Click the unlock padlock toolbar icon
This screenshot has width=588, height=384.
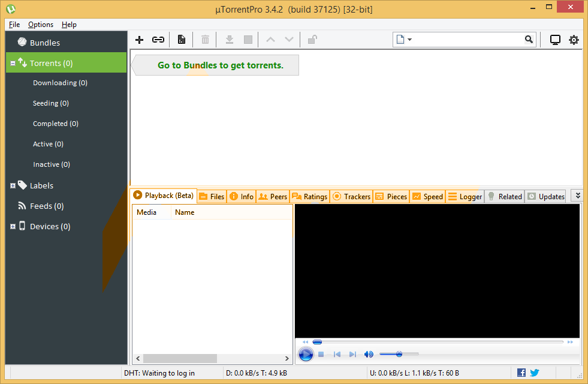point(312,40)
